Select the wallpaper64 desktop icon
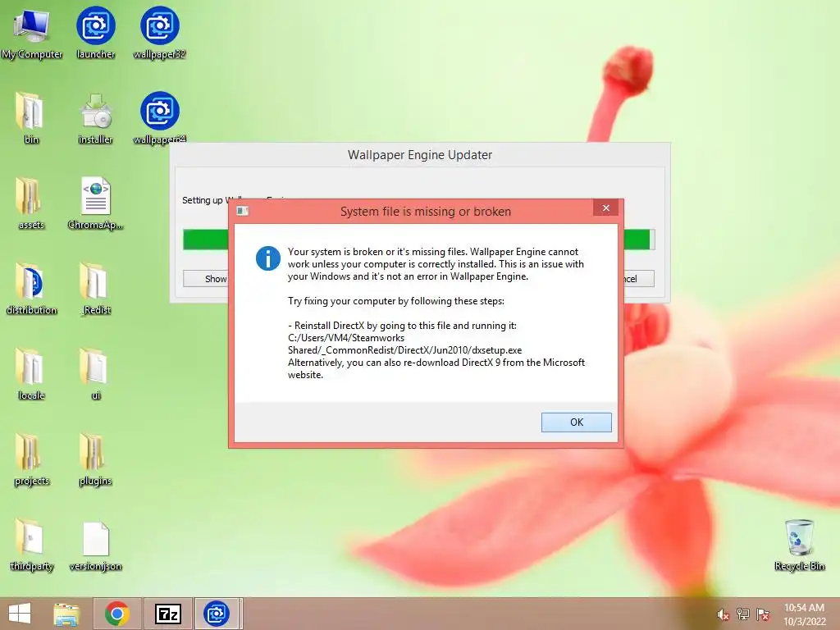Screen dimensions: 840x630 (x=159, y=118)
